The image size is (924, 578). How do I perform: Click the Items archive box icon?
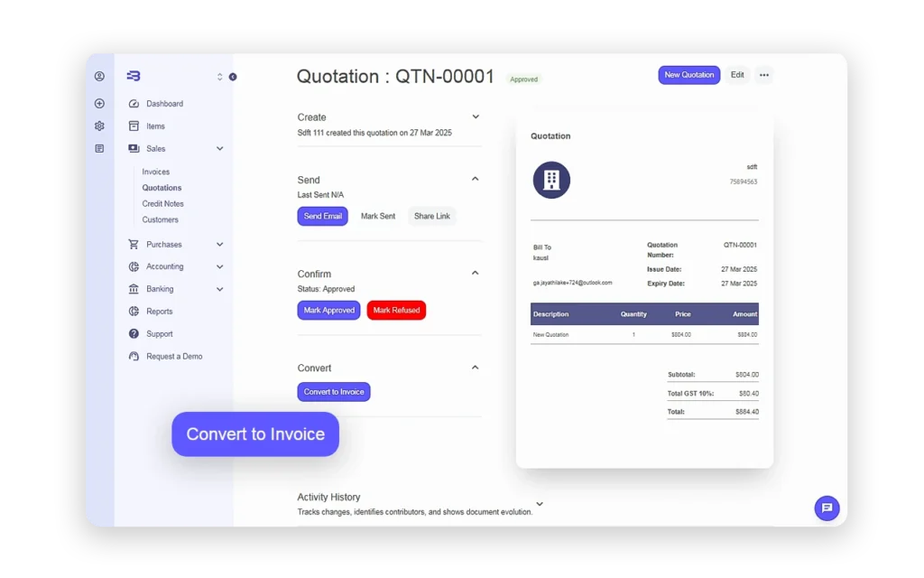pyautogui.click(x=134, y=126)
